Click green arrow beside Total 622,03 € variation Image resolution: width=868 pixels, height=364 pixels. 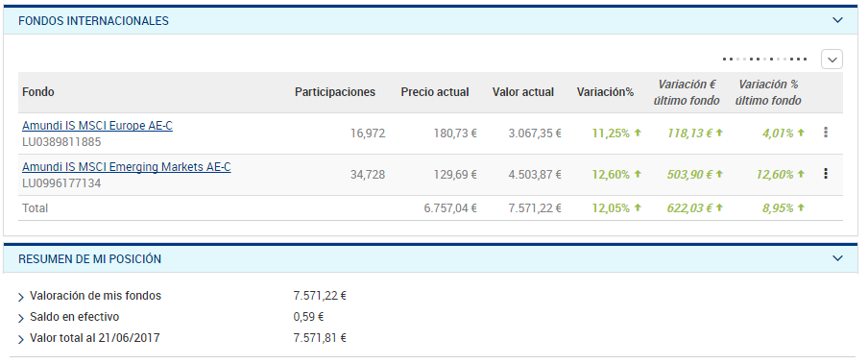point(719,207)
